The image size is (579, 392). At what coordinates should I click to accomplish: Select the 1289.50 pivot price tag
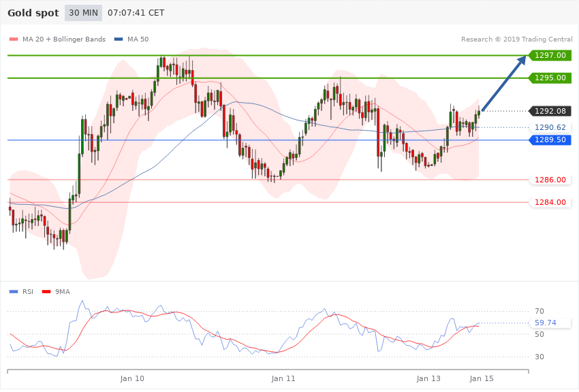[550, 140]
